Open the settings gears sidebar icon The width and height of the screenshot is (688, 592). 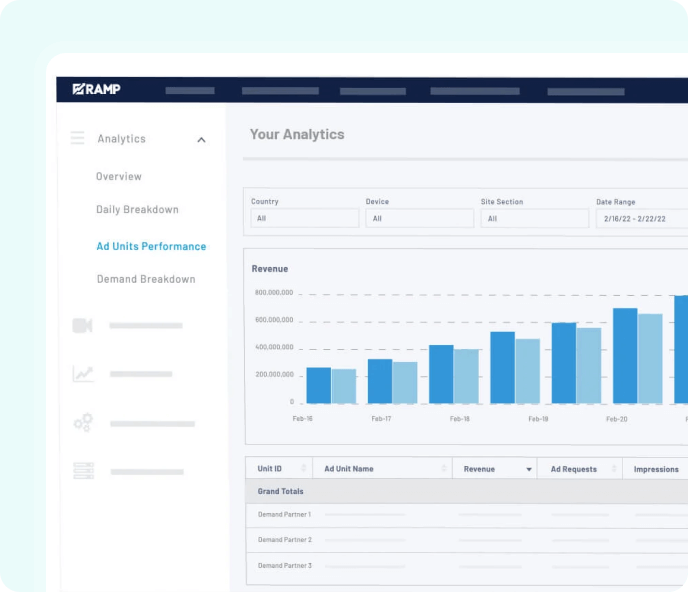(82, 423)
